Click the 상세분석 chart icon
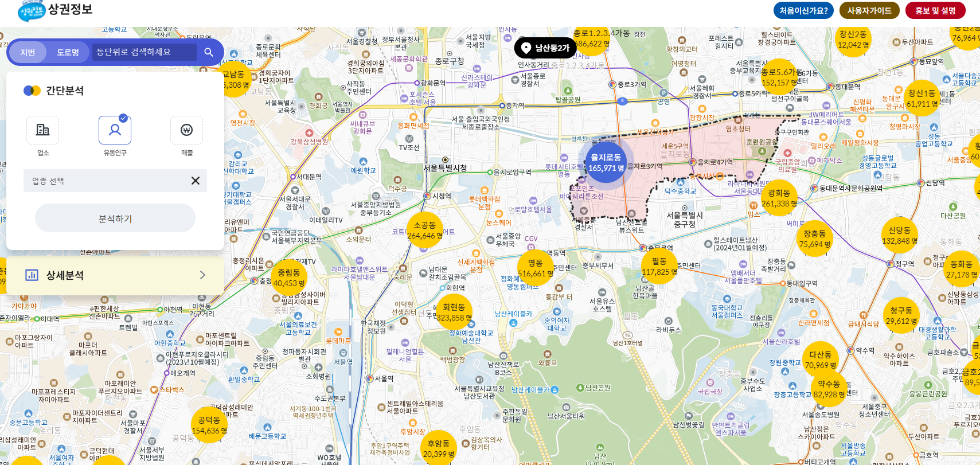Viewport: 980px width, 465px height. point(32,275)
